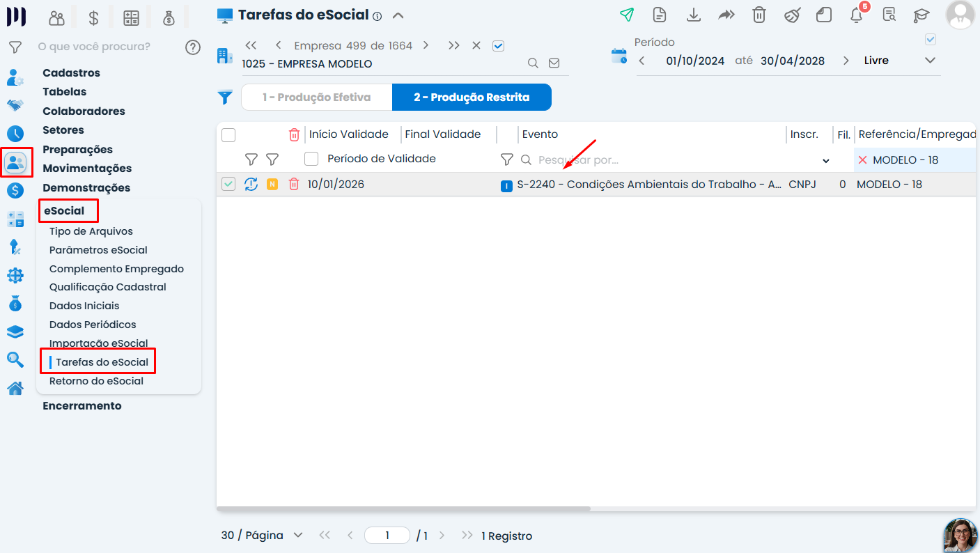Click the handshake icon in left sidebar
Image resolution: width=980 pixels, height=553 pixels.
[15, 105]
